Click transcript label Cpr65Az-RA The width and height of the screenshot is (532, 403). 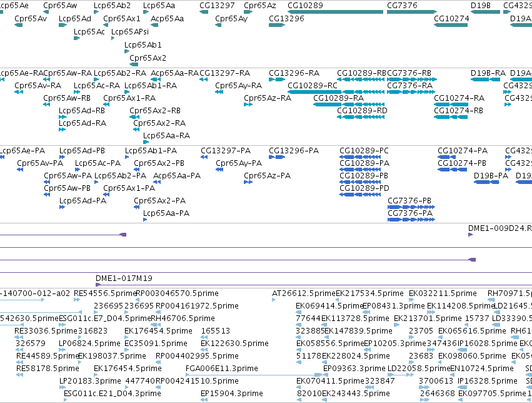pos(268,98)
